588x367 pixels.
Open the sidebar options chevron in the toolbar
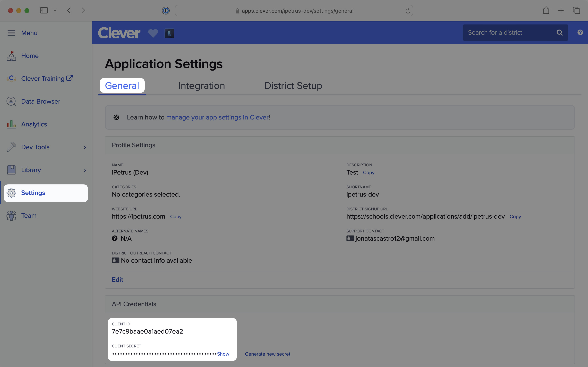[x=55, y=10]
